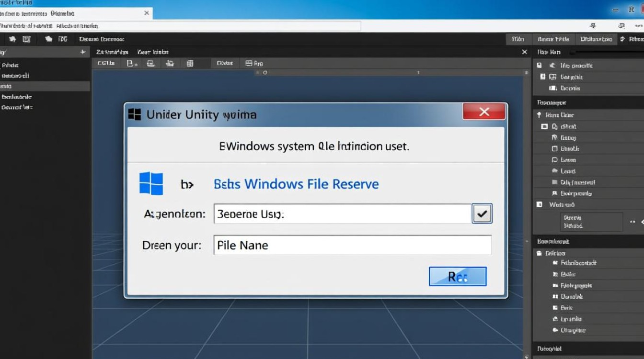This screenshot has height=359, width=644.
Task: Check the confirmation checkbox beside the username field
Action: coord(482,214)
